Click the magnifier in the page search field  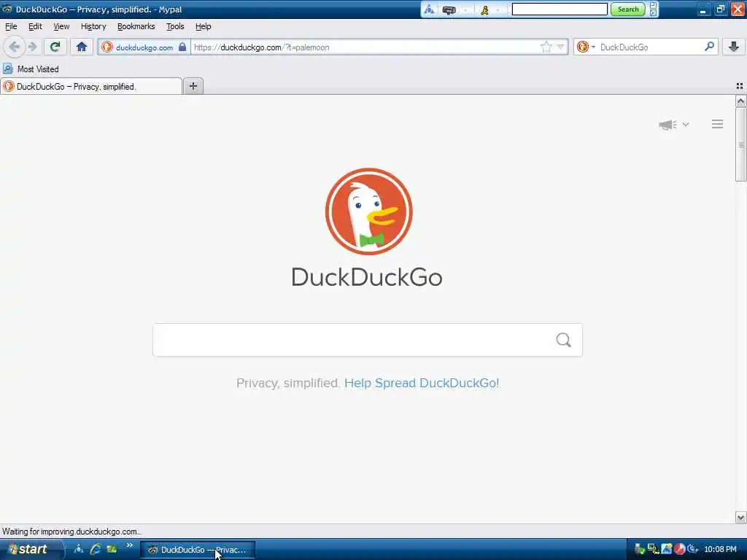pyautogui.click(x=564, y=340)
